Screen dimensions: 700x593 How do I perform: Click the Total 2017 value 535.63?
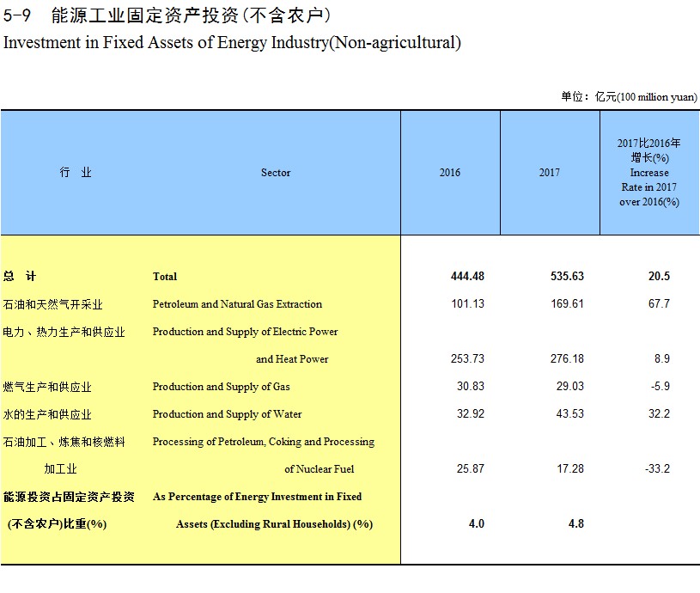[567, 276]
